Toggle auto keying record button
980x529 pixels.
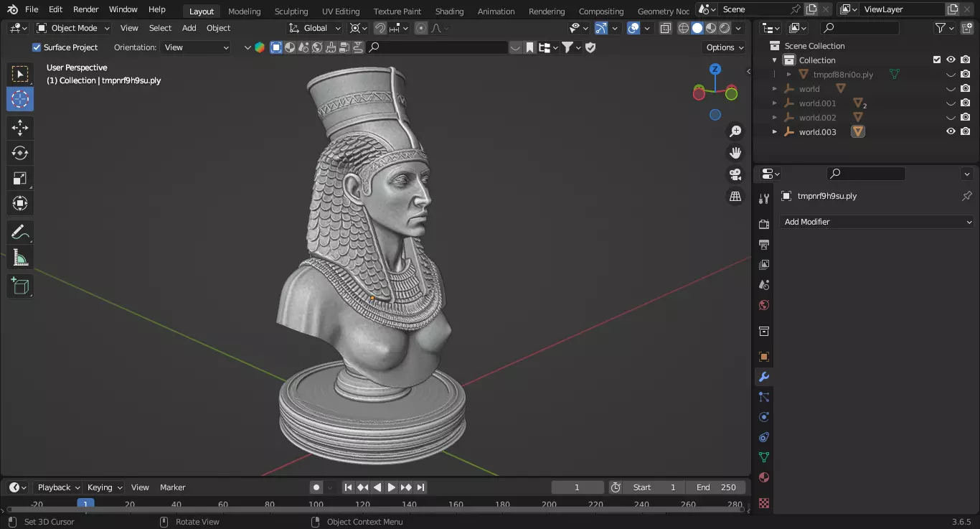click(316, 487)
